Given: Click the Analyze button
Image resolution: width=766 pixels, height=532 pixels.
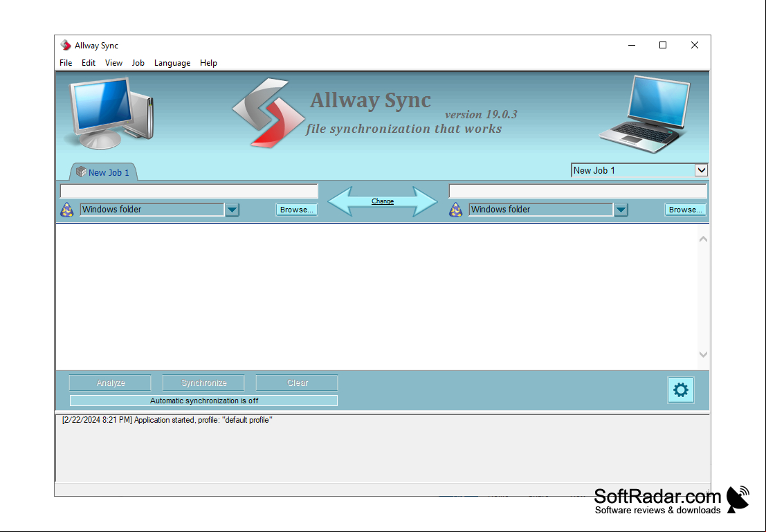Looking at the screenshot, I should tap(111, 383).
